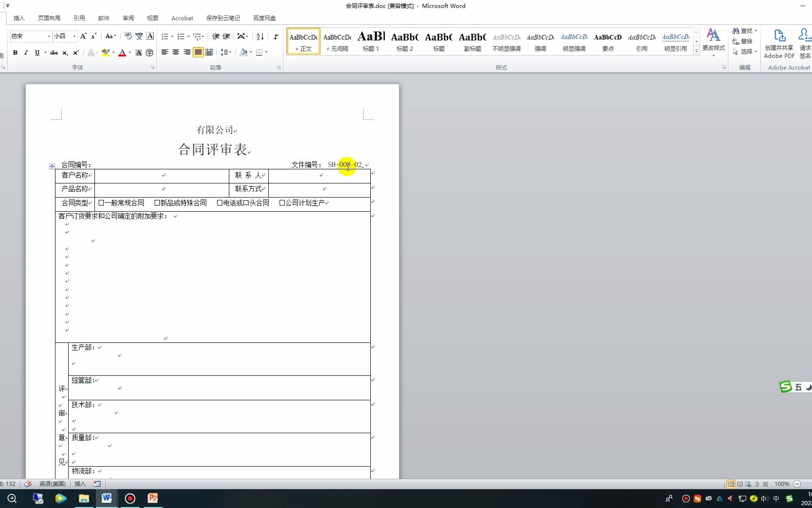Viewport: 812px width, 508px height.
Task: Apply the 标题 1 heading style
Action: (371, 41)
